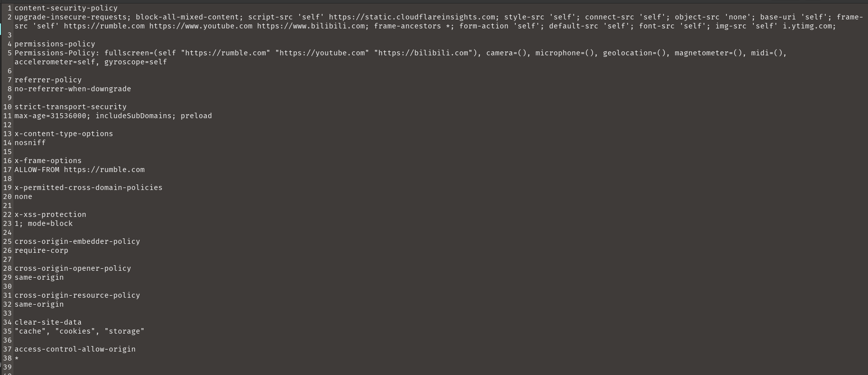
Task: Place cursor on the permissions-policy header name
Action: (54, 44)
